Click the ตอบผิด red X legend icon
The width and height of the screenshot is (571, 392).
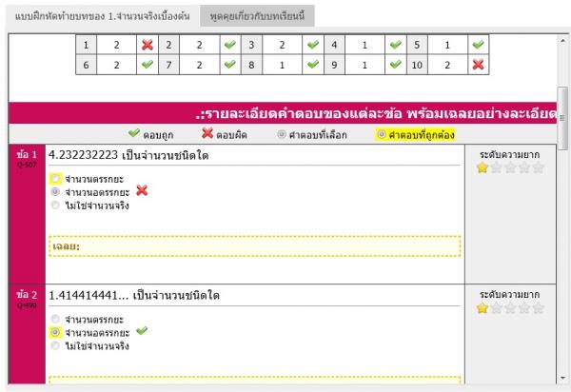(207, 133)
